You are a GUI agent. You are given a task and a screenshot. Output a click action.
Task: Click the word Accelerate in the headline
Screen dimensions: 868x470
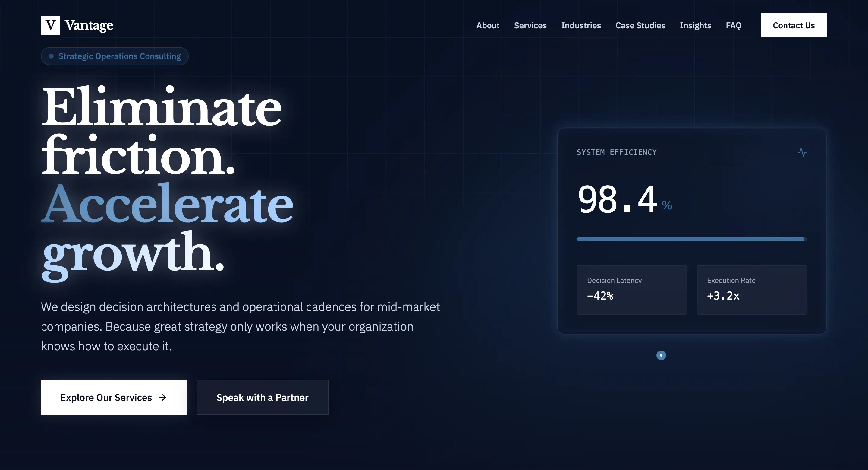(168, 203)
